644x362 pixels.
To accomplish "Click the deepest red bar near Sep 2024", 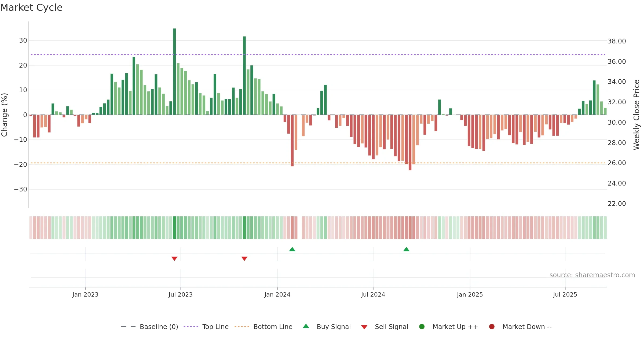I will pos(410,142).
